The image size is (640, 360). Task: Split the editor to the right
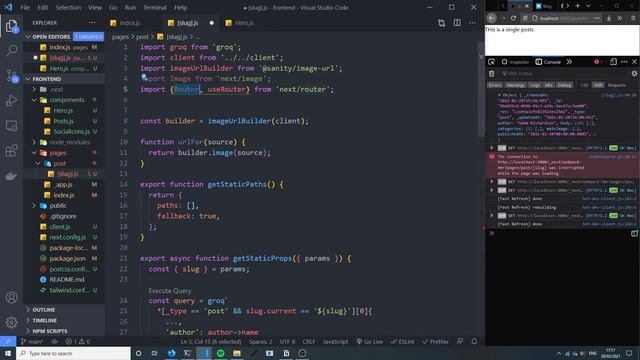point(457,23)
